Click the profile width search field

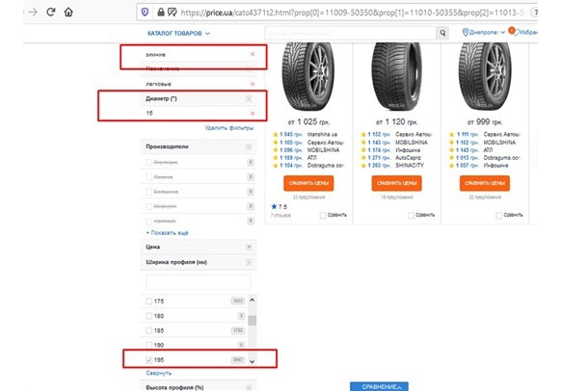200,282
